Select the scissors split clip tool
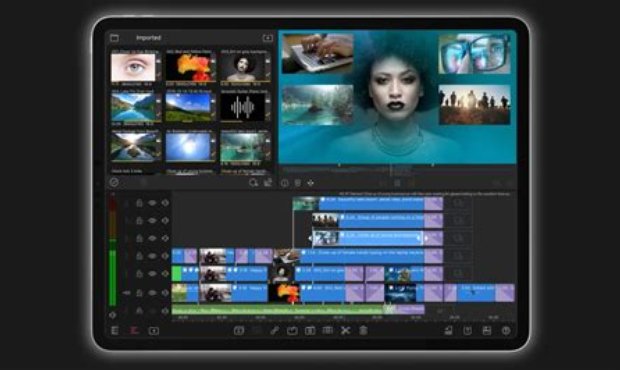The image size is (620, 370). 345,330
